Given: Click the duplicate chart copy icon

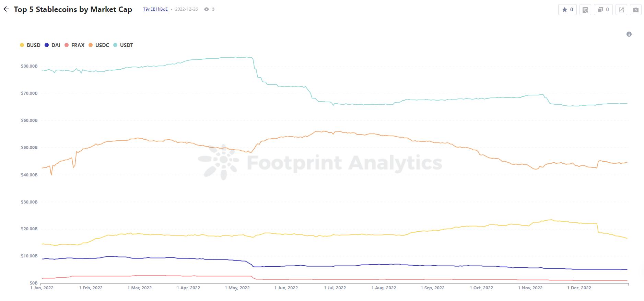Looking at the screenshot, I should [x=603, y=10].
